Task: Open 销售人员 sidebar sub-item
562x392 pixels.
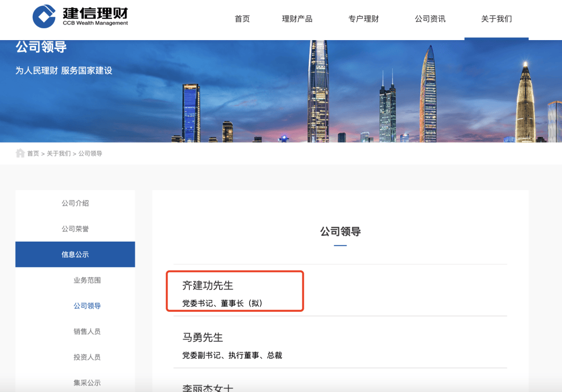Action: [87, 332]
